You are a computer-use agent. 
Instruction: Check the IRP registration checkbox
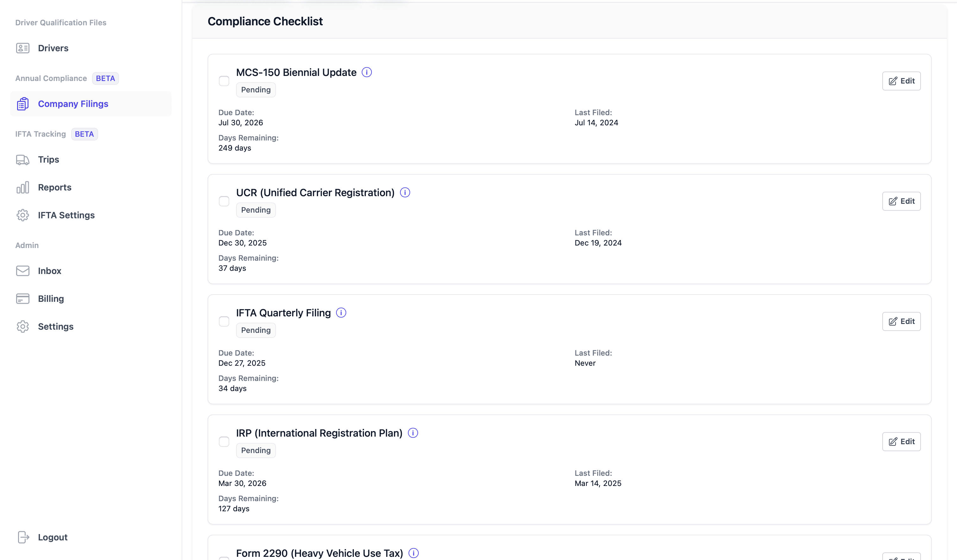tap(224, 442)
